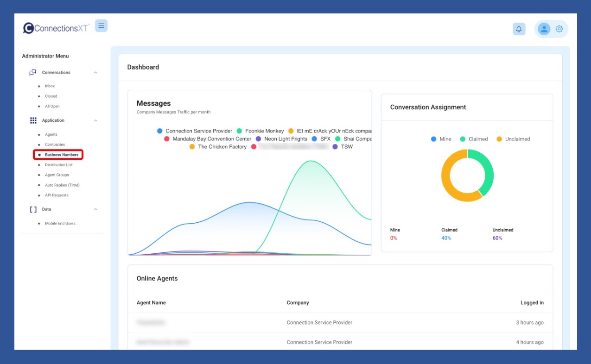Viewport: 591px width, 364px height.
Task: Click the Agent Name column header
Action: pyautogui.click(x=151, y=303)
